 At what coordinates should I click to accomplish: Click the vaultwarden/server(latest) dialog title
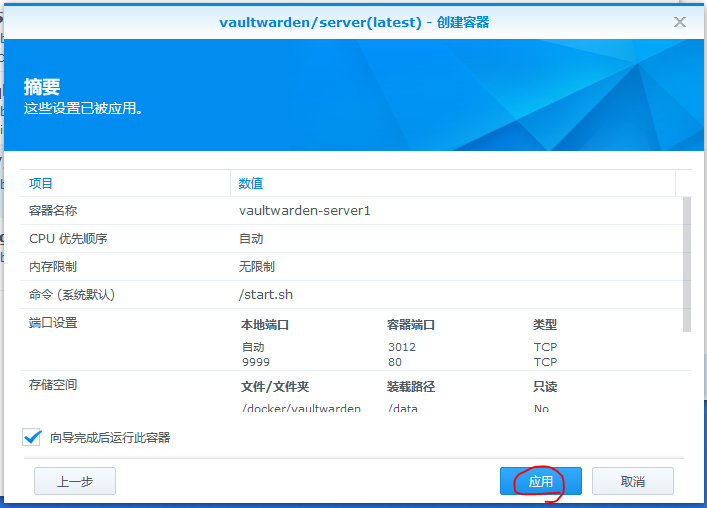point(354,22)
